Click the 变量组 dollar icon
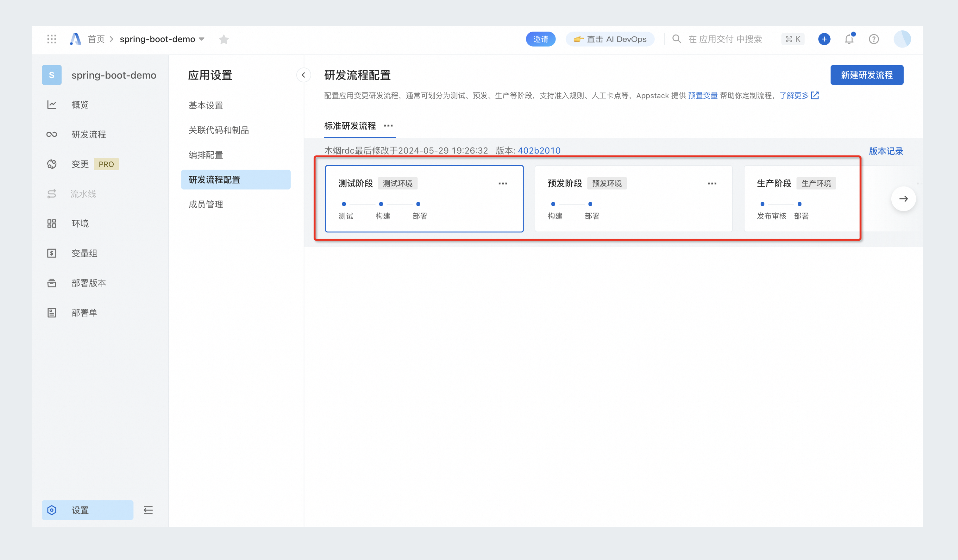 52,253
